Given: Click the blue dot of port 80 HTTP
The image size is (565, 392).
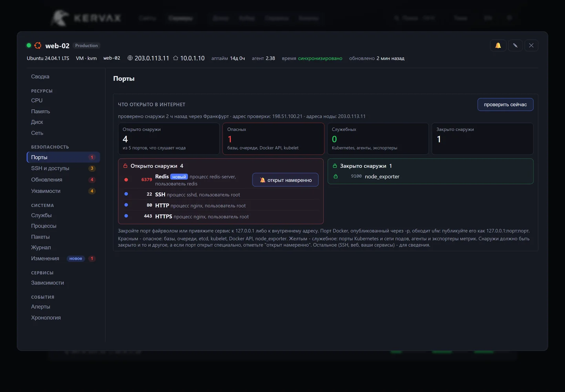Looking at the screenshot, I should click(126, 205).
